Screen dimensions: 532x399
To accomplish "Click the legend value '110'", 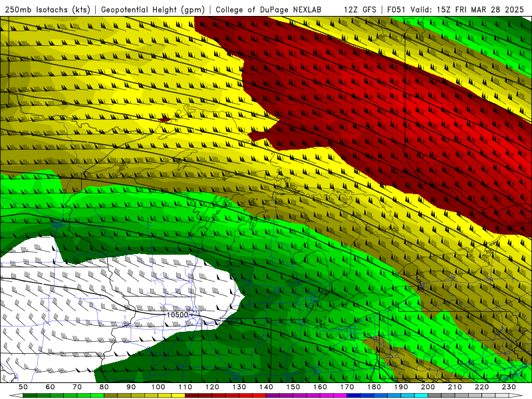I will point(186,387).
